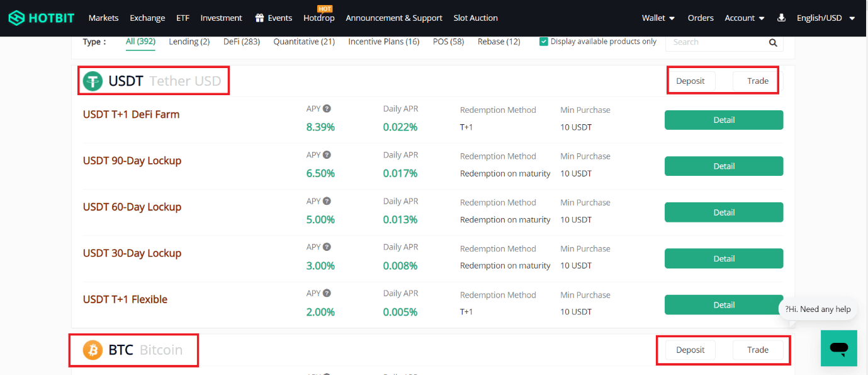Click the USDT Deposit button
Screen dimensions: 868x375
[x=690, y=81]
